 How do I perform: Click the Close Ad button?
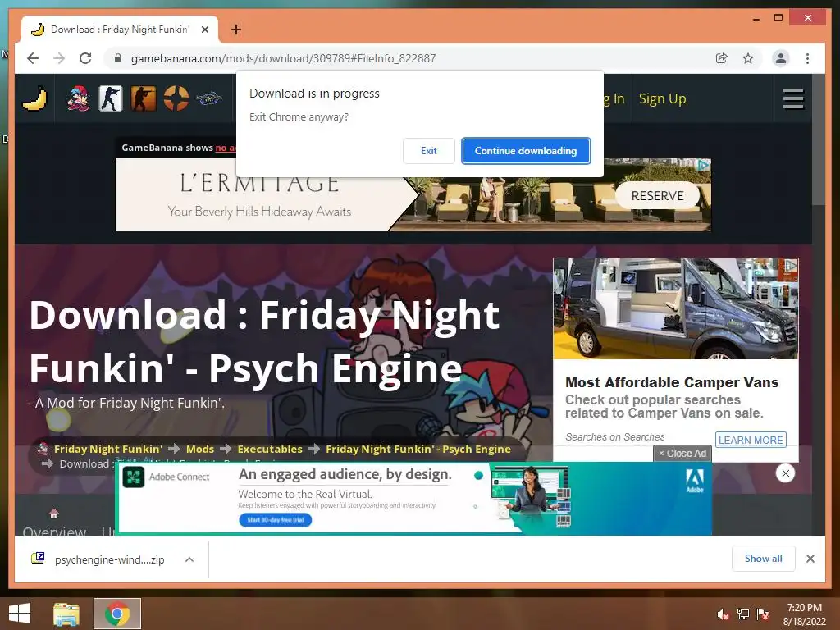[682, 453]
